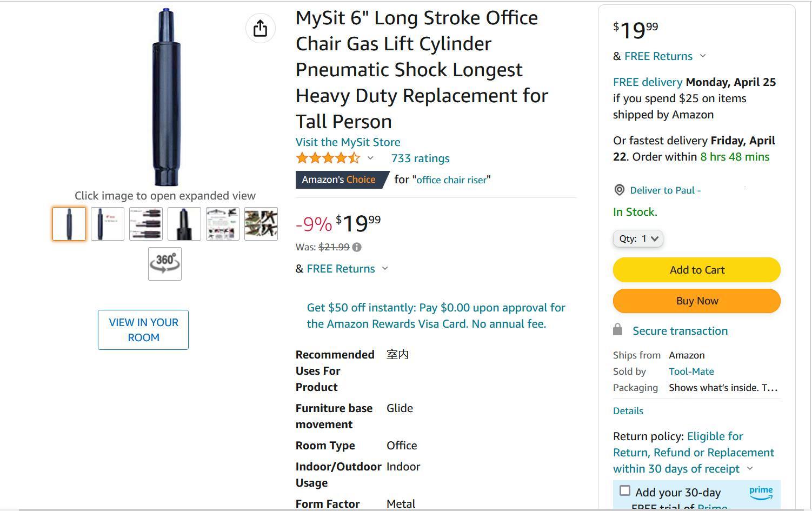
Task: Click the prime logo in trial box
Action: point(761,492)
